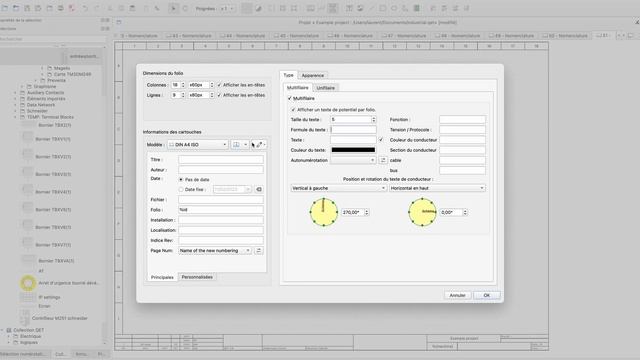Click into the Titre field
This screenshot has width=640, height=360.
tap(221, 160)
